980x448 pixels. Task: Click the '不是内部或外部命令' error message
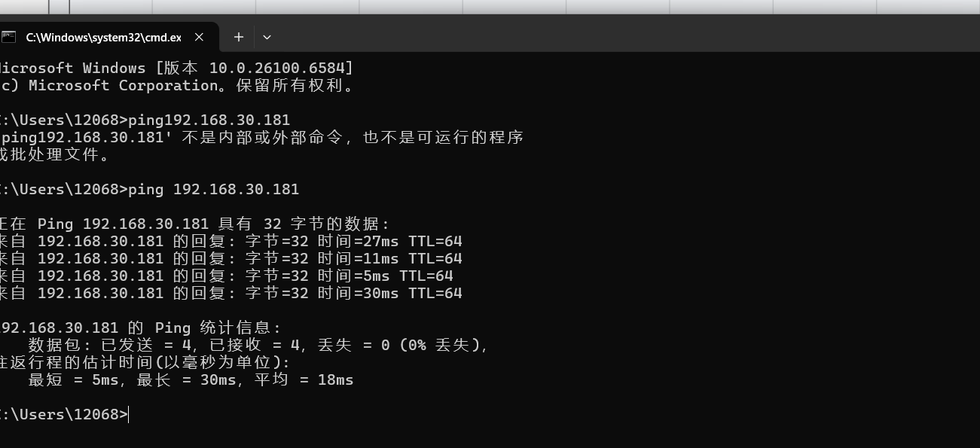264,138
